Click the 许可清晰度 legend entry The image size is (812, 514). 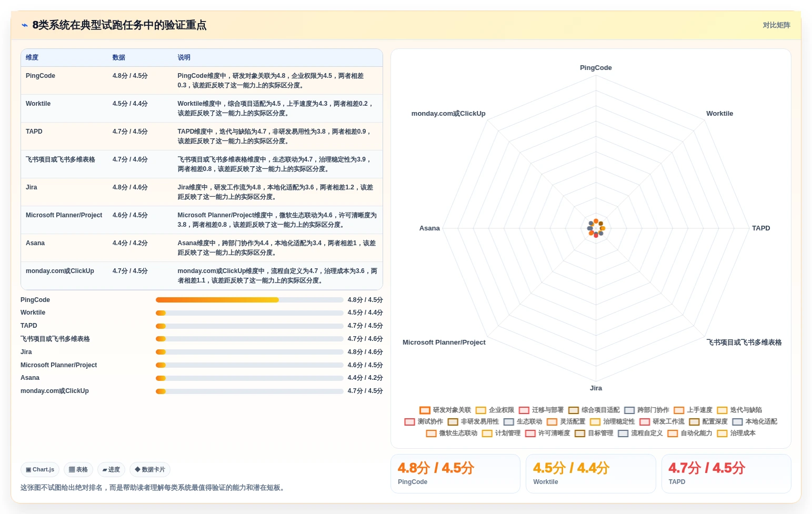point(547,433)
